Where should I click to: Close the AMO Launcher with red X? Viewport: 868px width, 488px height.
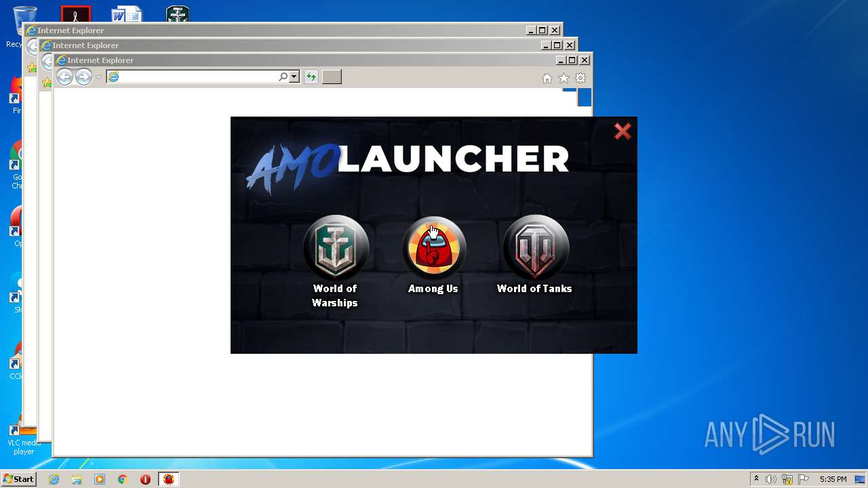coord(623,131)
